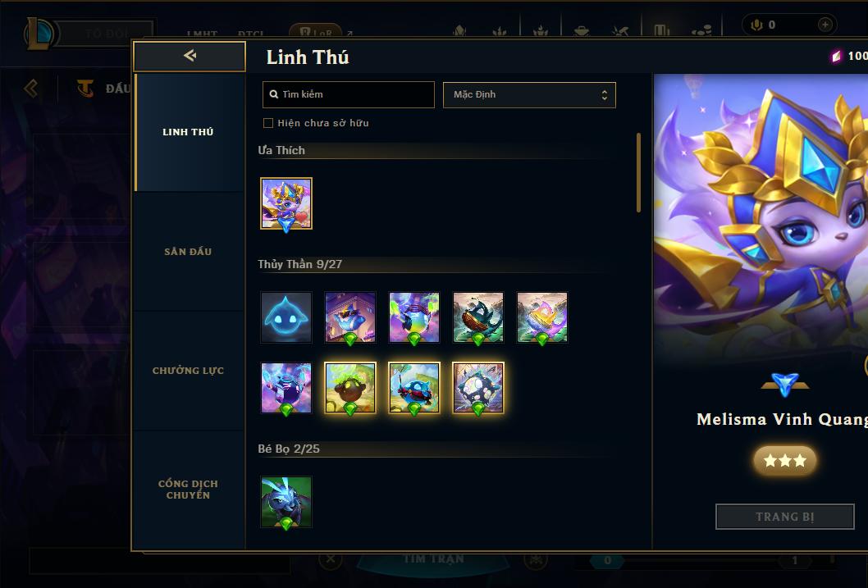Click the search magnifier icon
868x588 pixels.
pyautogui.click(x=273, y=94)
